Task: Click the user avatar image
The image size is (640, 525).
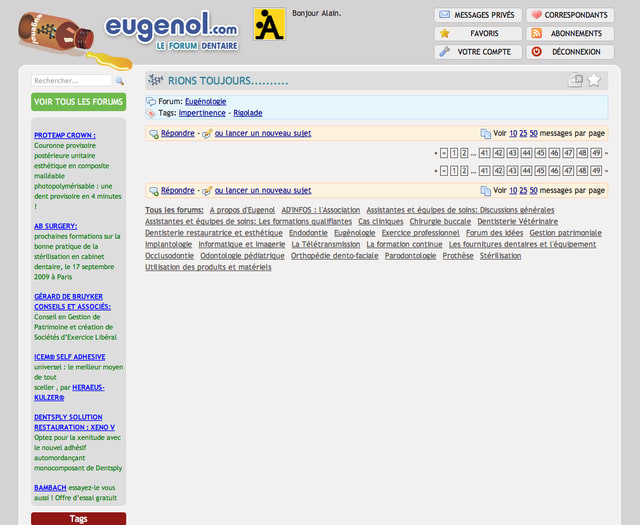Action: 269,24
